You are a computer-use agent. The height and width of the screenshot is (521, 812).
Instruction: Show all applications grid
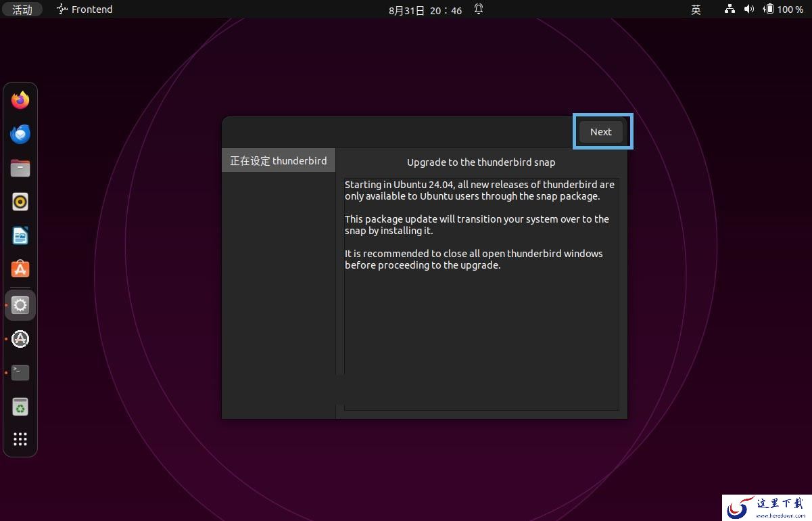pos(20,439)
